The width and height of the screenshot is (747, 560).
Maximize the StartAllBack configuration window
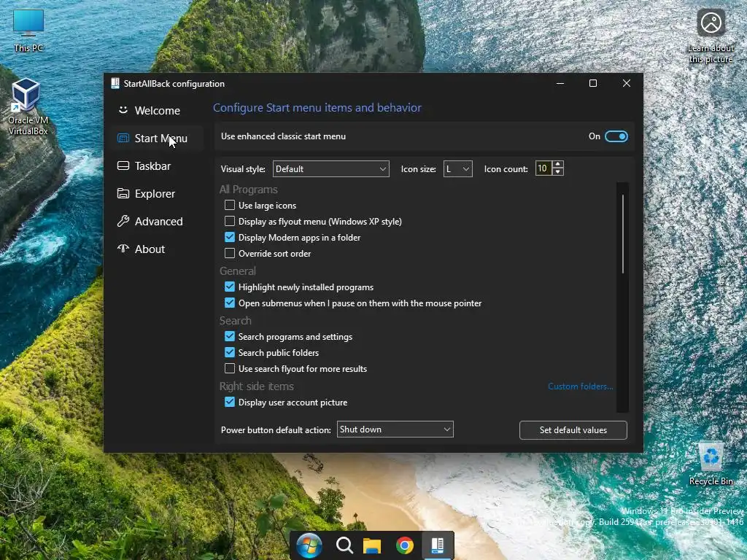(593, 83)
